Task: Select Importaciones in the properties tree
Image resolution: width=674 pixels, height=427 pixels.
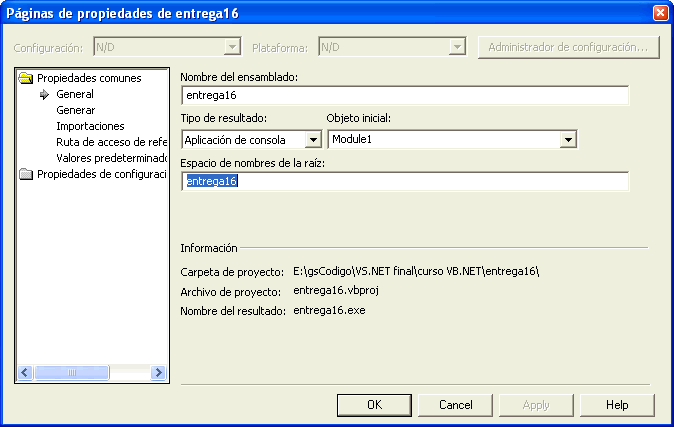Action: [x=90, y=126]
